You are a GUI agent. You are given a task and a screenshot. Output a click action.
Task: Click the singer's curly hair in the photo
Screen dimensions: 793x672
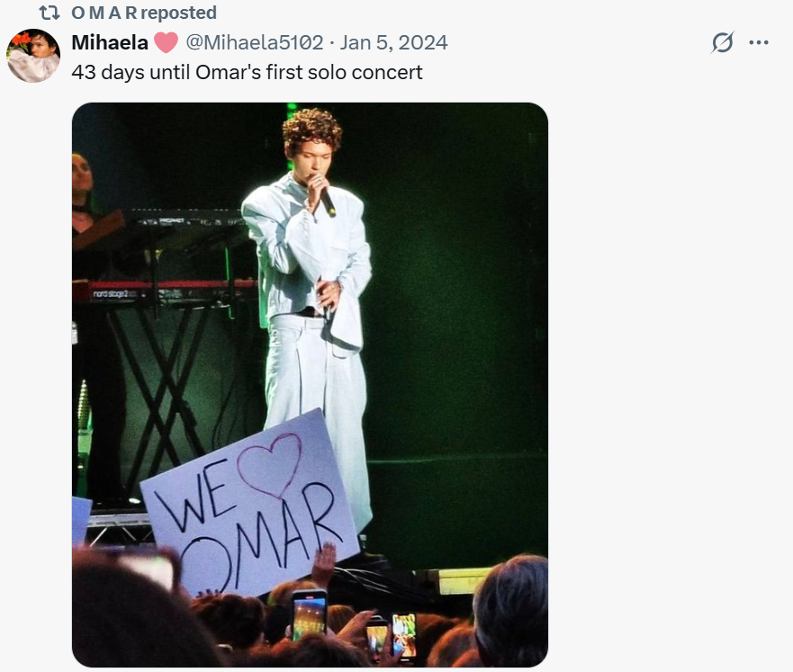coord(312,129)
